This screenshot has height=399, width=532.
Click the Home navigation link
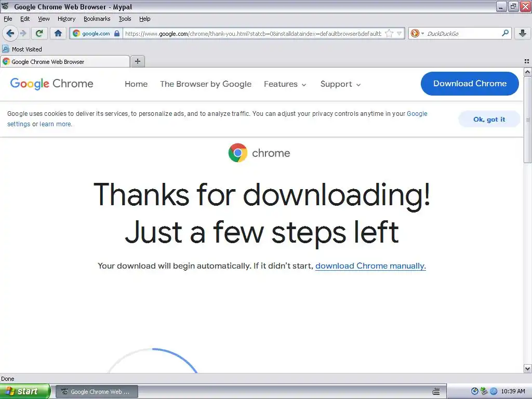[136, 84]
